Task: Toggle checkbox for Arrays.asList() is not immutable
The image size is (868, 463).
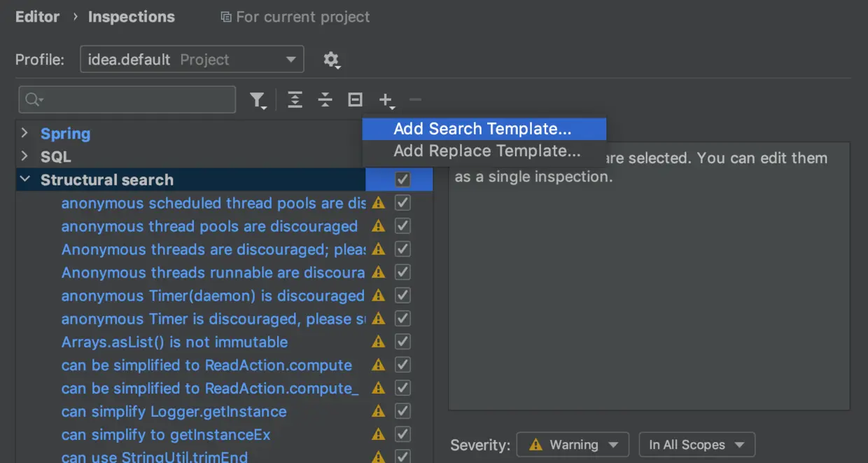Action: (x=402, y=342)
